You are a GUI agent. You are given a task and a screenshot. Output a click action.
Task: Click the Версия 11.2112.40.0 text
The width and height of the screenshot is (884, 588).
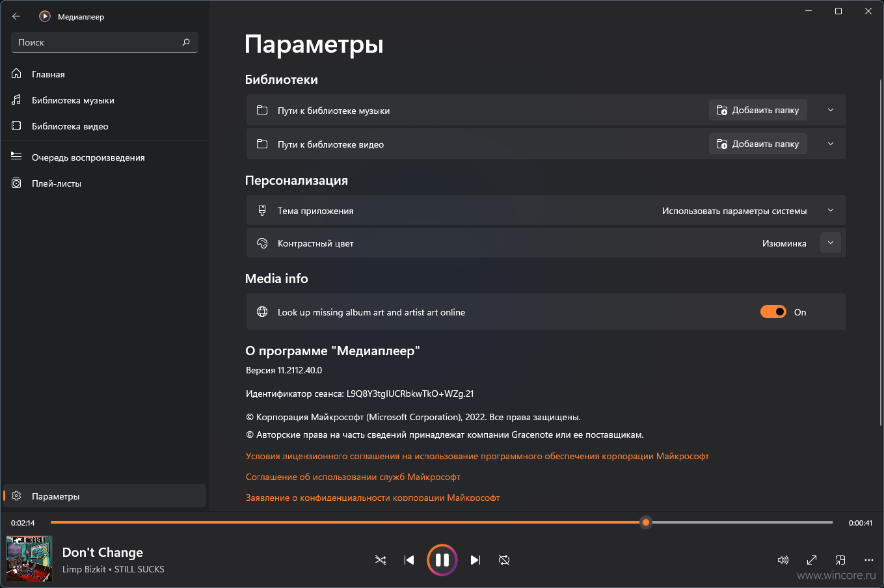pos(284,370)
